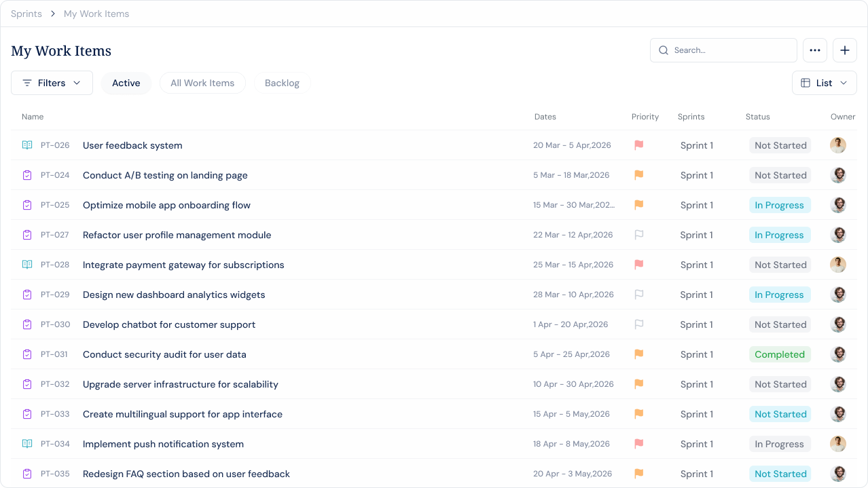Open Upgrade server infrastructure for scalability item
The width and height of the screenshot is (868, 488).
point(181,384)
